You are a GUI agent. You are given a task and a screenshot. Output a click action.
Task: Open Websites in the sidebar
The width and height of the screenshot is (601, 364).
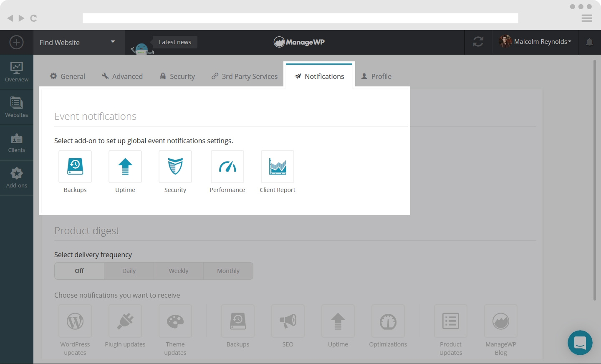pyautogui.click(x=17, y=107)
